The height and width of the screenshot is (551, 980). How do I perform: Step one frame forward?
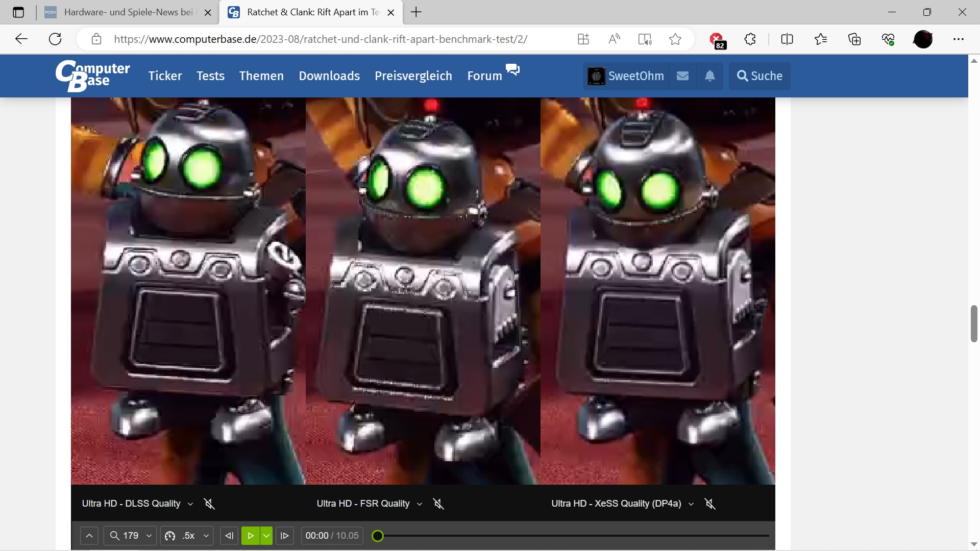click(285, 536)
